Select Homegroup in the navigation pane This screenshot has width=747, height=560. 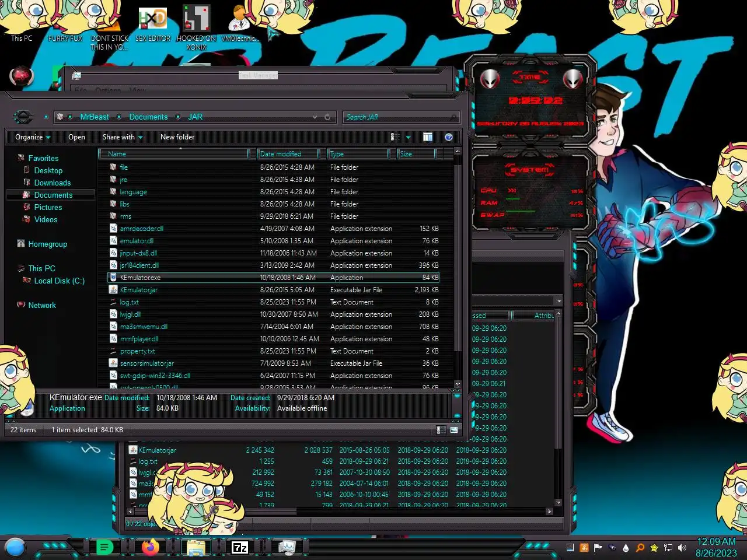[47, 244]
